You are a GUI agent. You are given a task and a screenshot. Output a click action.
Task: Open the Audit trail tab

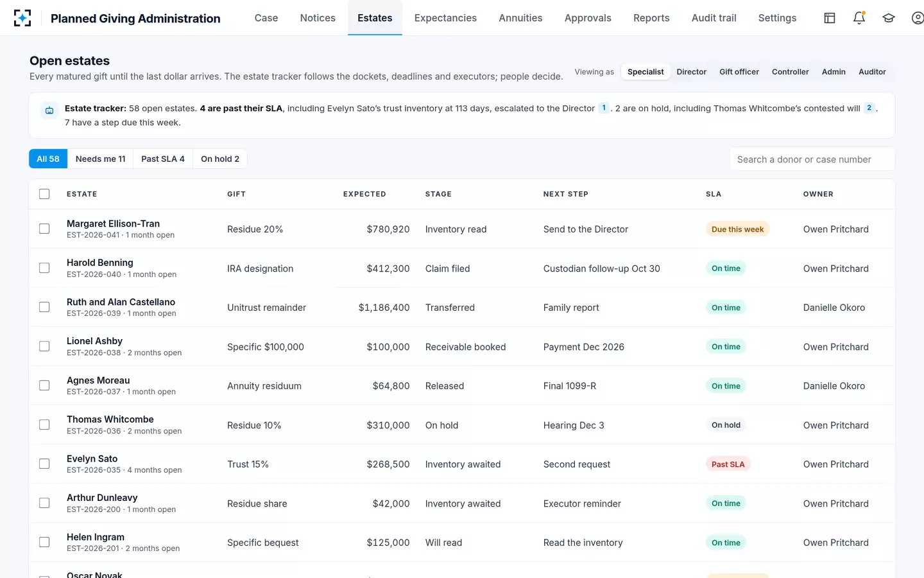tap(714, 18)
